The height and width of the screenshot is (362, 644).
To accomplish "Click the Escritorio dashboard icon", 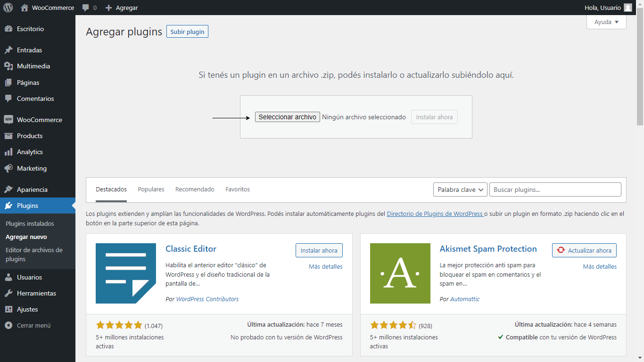I will tap(8, 29).
